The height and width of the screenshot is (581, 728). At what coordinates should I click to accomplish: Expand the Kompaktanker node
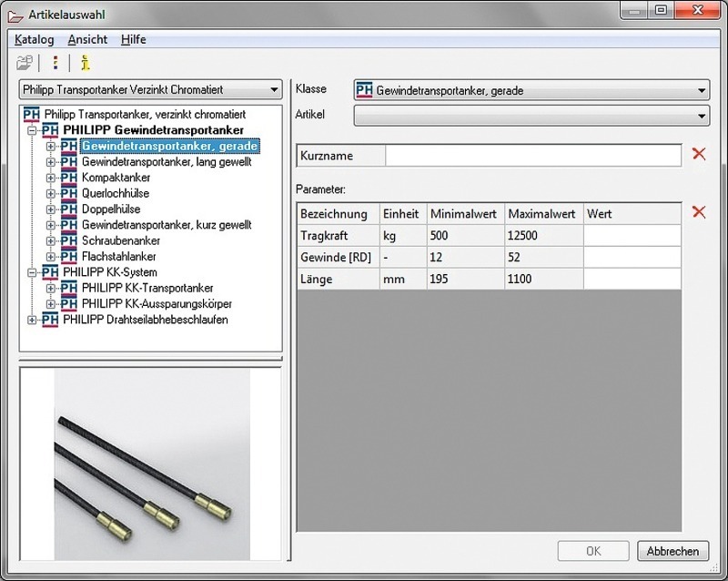(x=50, y=178)
